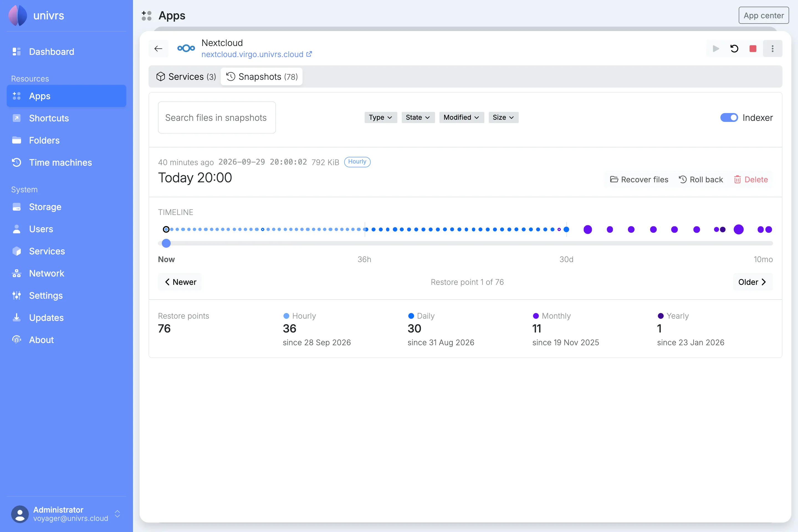Open nextcloud.virgo.univrs.cloud link
The width and height of the screenshot is (798, 532).
click(257, 54)
